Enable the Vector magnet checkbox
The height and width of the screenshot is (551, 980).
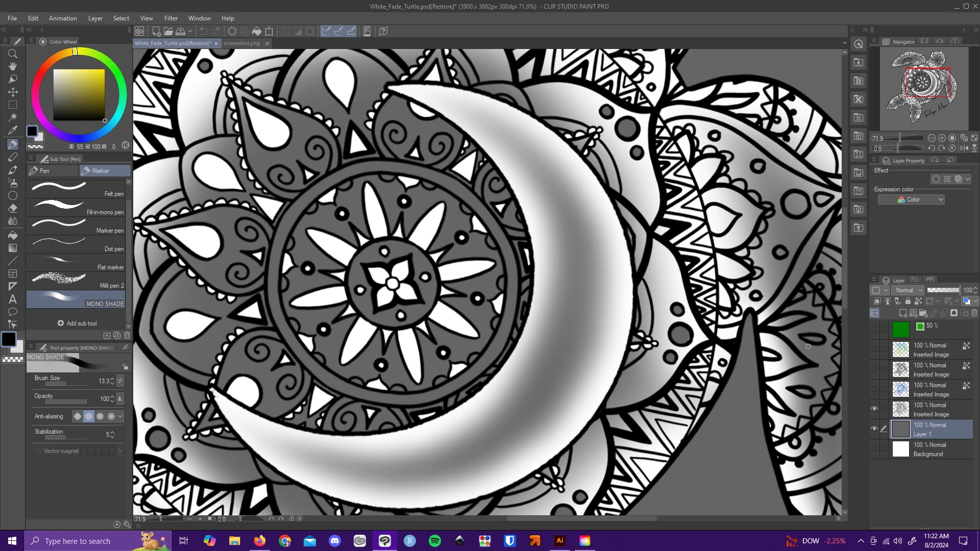click(38, 451)
